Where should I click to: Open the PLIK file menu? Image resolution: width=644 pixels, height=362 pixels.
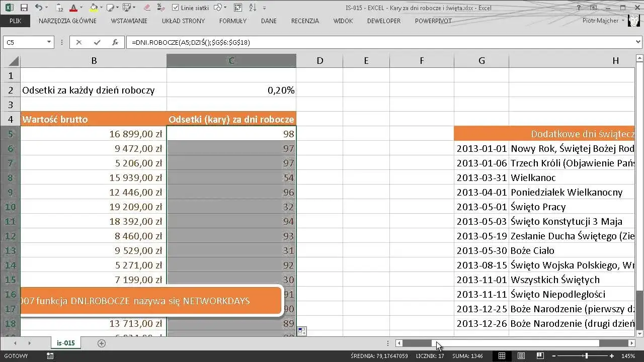[15, 21]
